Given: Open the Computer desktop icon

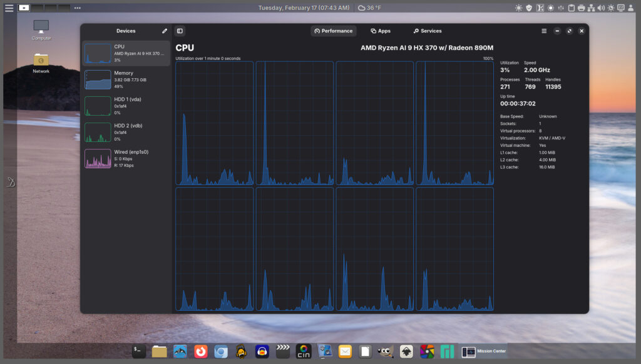Looking at the screenshot, I should [41, 29].
